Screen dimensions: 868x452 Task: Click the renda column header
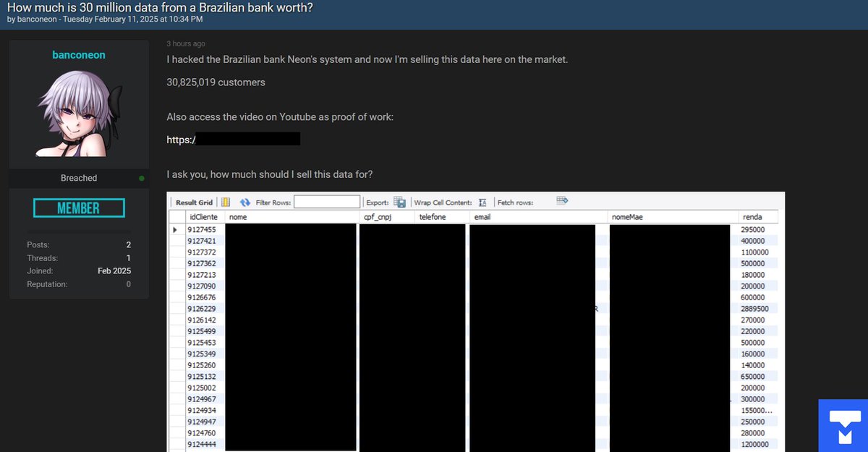click(x=759, y=217)
